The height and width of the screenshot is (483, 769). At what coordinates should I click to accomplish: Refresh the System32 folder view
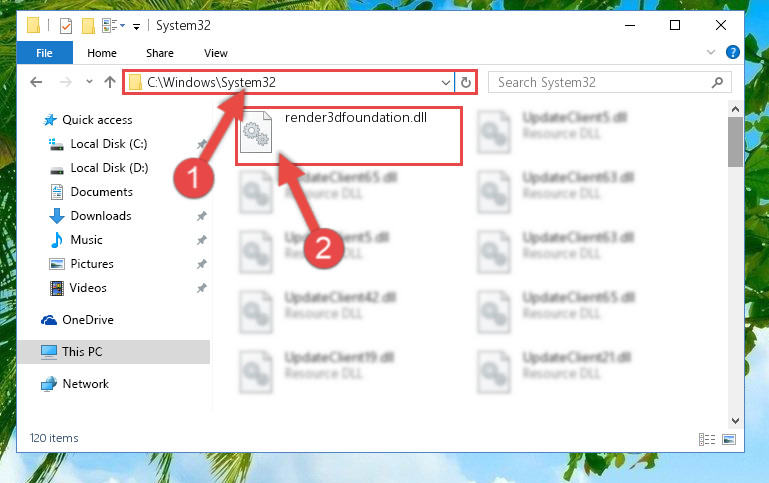[x=466, y=82]
